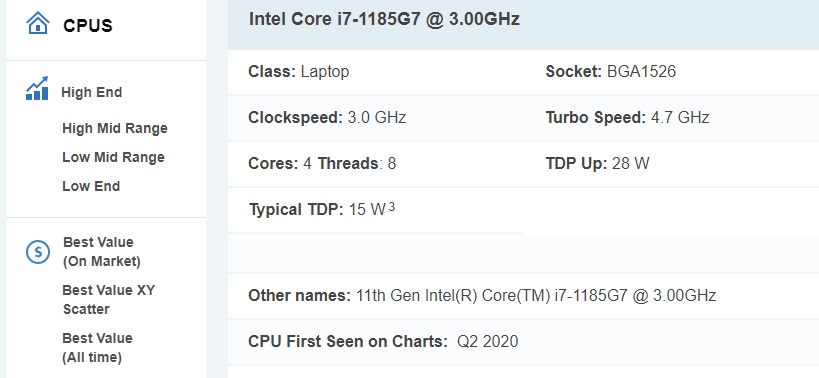Click the Q2 2020 first seen date
The width and height of the screenshot is (819, 378).
[x=487, y=341]
